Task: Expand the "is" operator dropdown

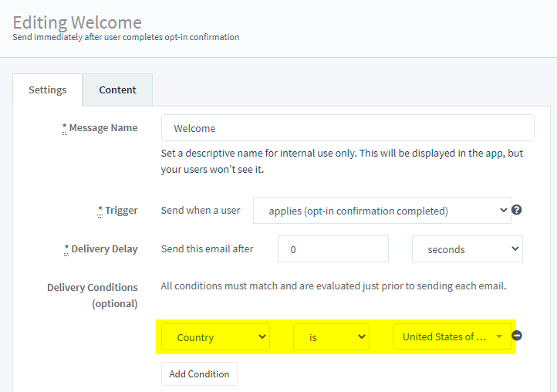Action: (331, 337)
